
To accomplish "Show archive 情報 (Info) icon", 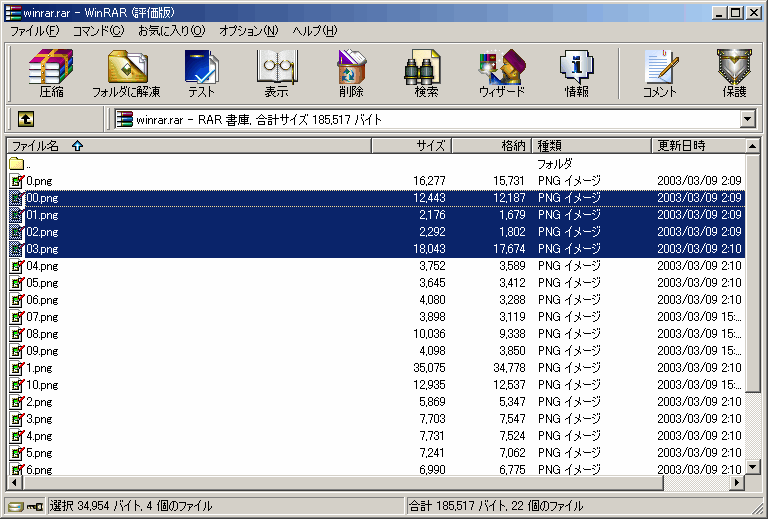I will click(x=576, y=73).
